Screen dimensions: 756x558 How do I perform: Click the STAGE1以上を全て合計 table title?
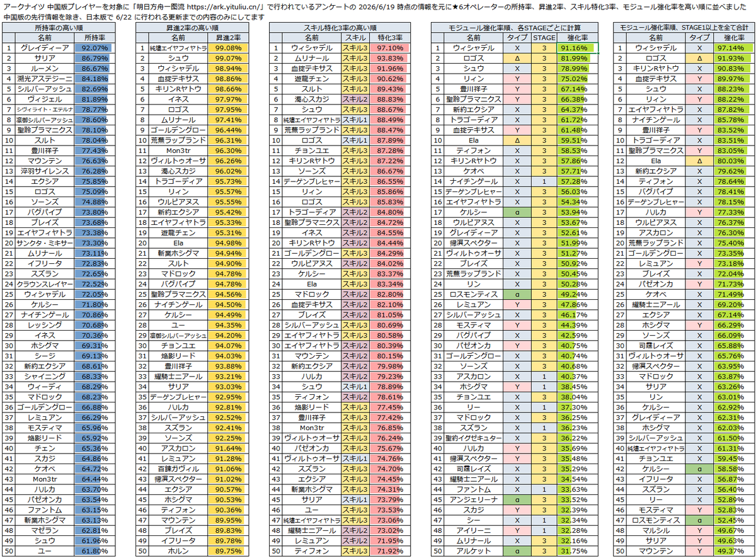point(683,28)
